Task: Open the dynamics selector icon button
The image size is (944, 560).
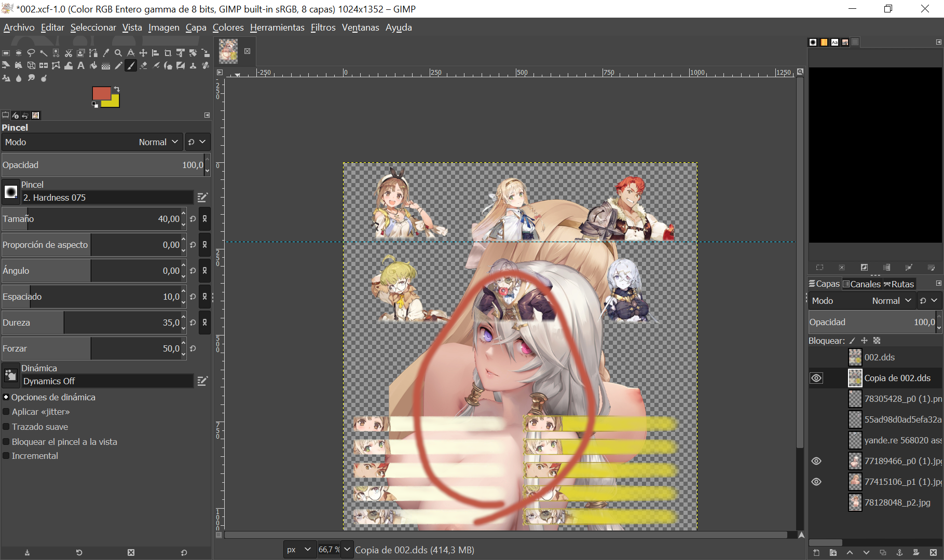Action: click(10, 375)
